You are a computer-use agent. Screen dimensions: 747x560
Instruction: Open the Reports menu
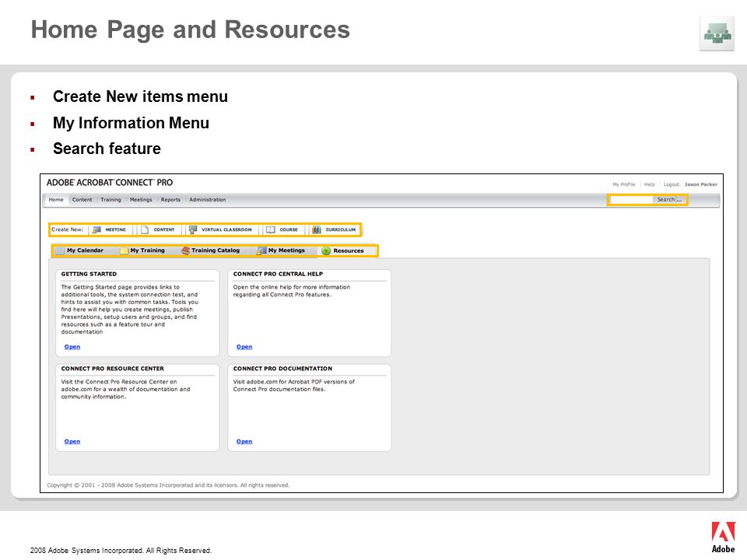click(170, 200)
